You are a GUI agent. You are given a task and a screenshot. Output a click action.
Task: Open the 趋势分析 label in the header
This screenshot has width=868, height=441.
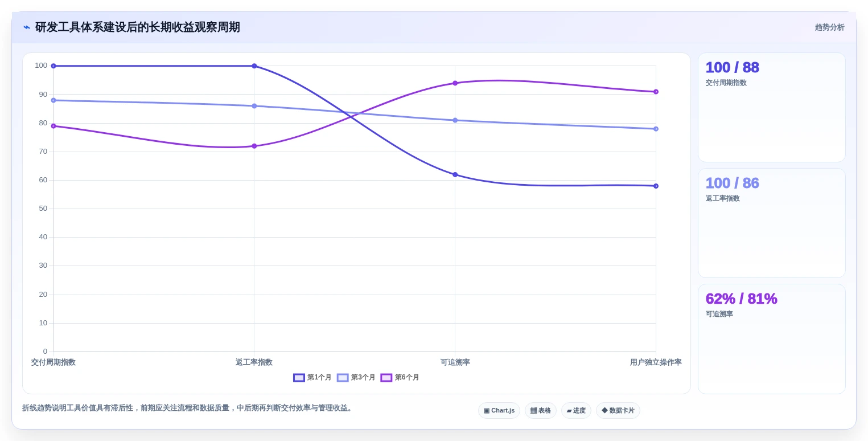point(830,27)
